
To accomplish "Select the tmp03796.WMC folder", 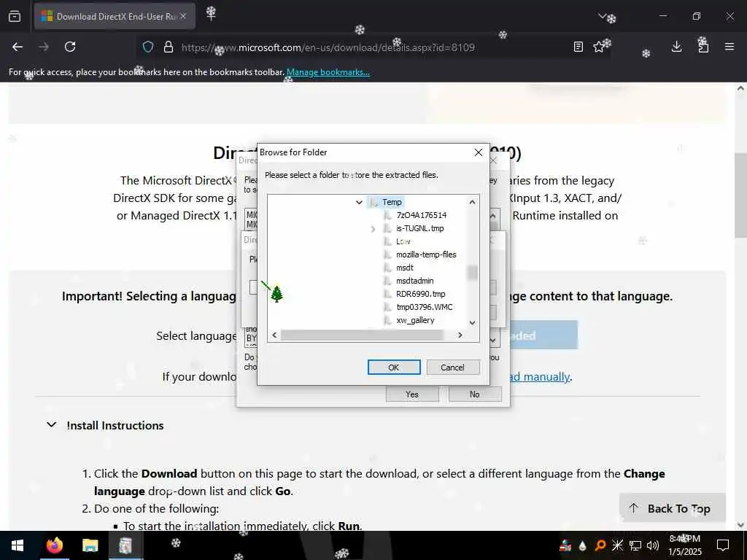I will pos(424,307).
